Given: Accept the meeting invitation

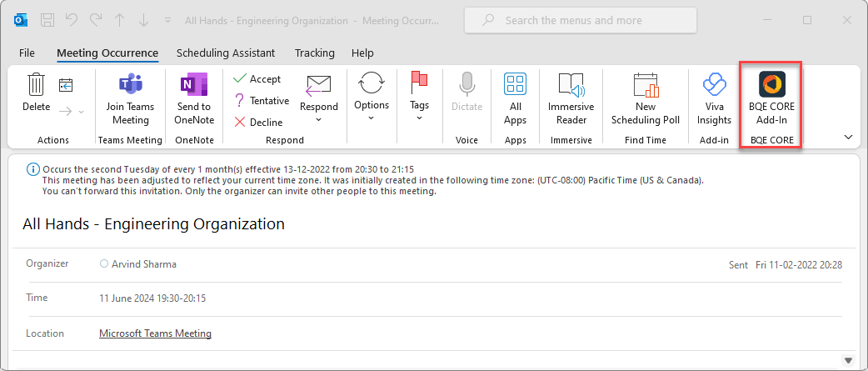Looking at the screenshot, I should 257,79.
